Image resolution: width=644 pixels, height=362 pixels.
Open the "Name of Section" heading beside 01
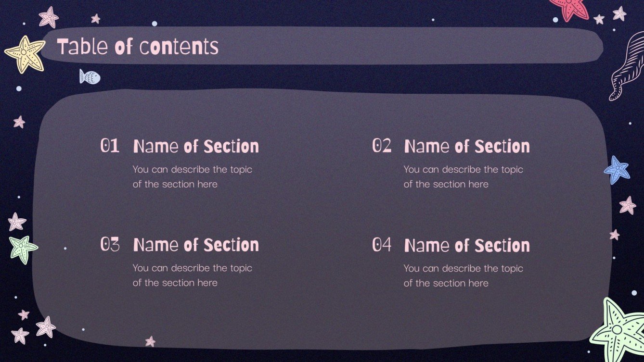196,147
